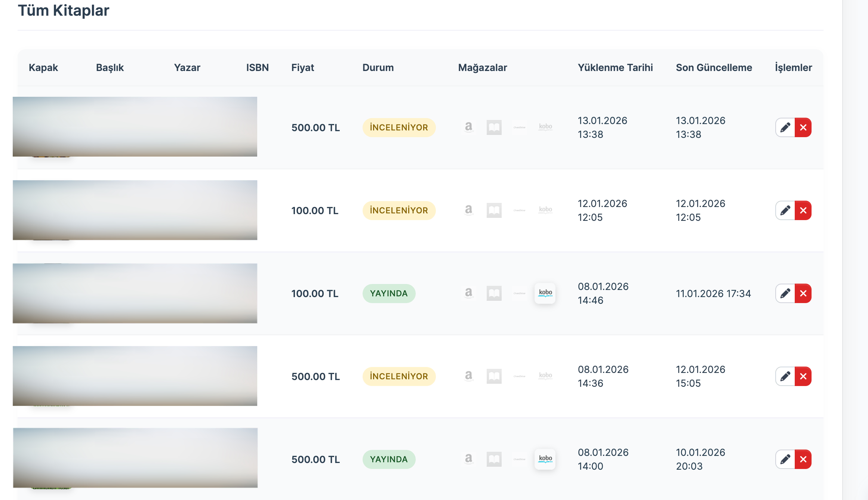Open editor for book uploaded 08.01.2026 14:36
The height and width of the screenshot is (500, 868).
785,376
